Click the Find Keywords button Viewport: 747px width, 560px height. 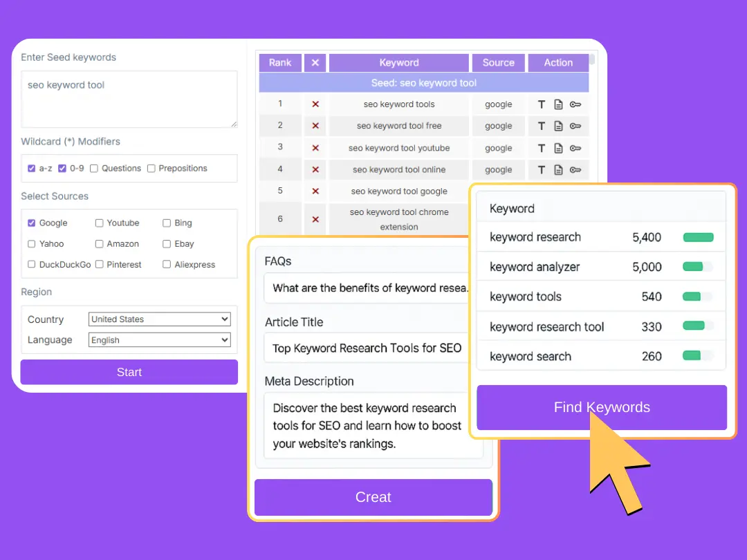pyautogui.click(x=602, y=407)
